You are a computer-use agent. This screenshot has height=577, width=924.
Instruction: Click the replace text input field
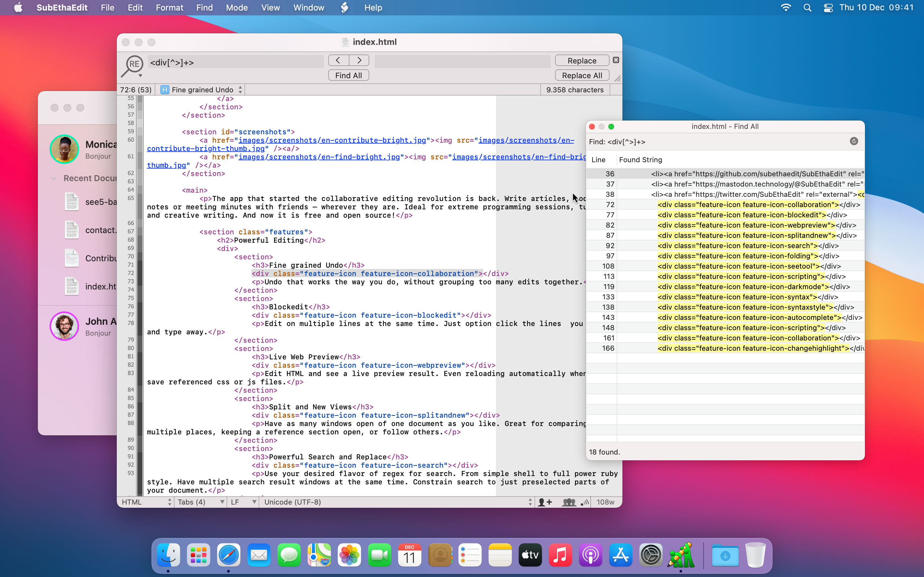[x=462, y=61]
